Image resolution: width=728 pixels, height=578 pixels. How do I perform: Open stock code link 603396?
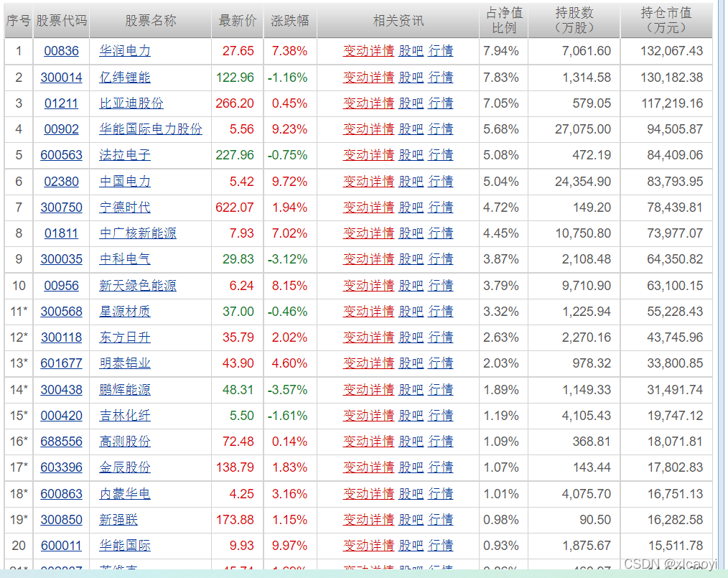click(x=61, y=467)
